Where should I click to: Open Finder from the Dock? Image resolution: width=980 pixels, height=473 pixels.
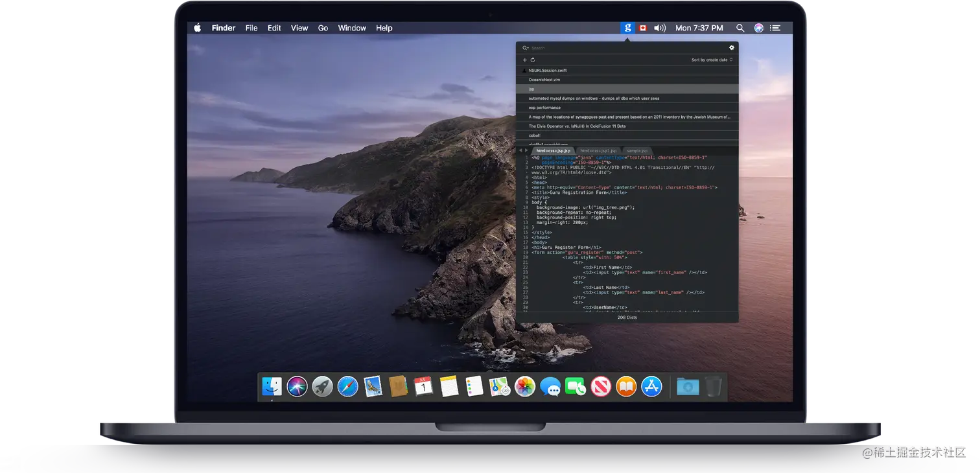[x=272, y=387]
